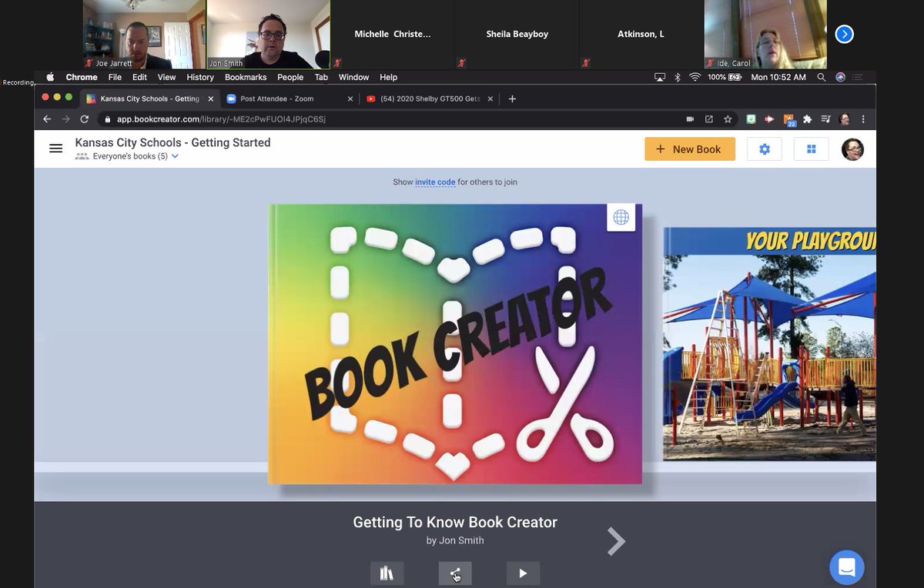
Task: Switch to the 2020 Shelby GT500 YouTube tab
Action: pos(430,99)
